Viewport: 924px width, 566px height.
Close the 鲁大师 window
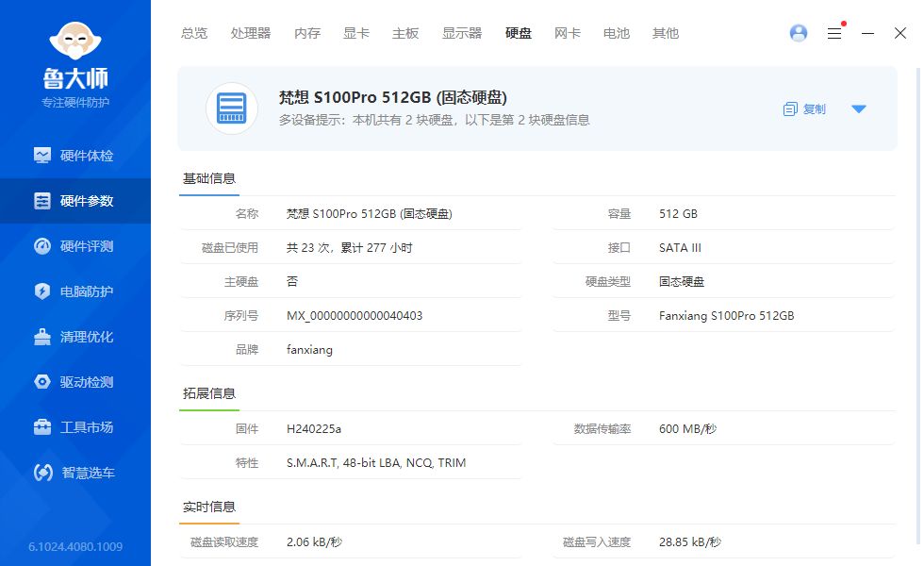coord(900,33)
